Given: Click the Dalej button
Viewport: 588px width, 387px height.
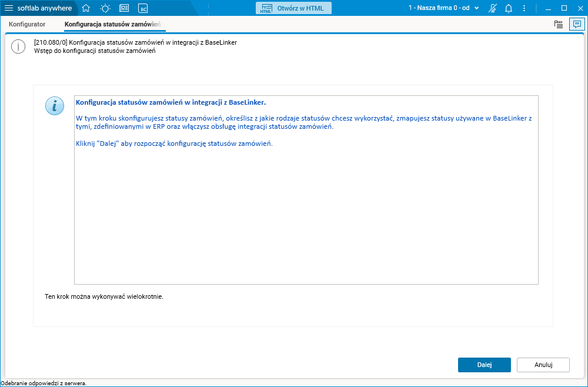Looking at the screenshot, I should [x=484, y=365].
